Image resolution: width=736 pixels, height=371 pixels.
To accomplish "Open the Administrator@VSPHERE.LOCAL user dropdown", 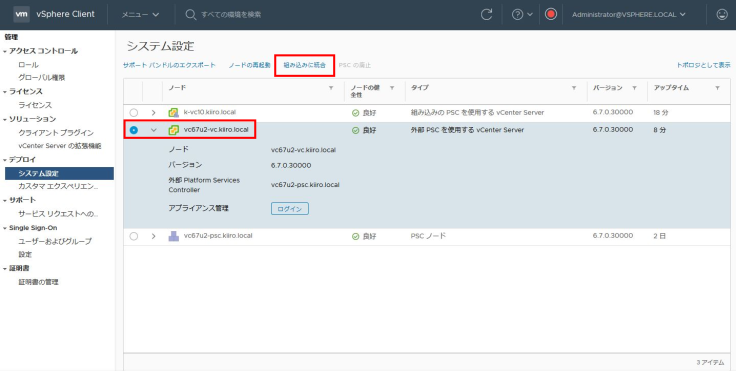I will [x=629, y=15].
